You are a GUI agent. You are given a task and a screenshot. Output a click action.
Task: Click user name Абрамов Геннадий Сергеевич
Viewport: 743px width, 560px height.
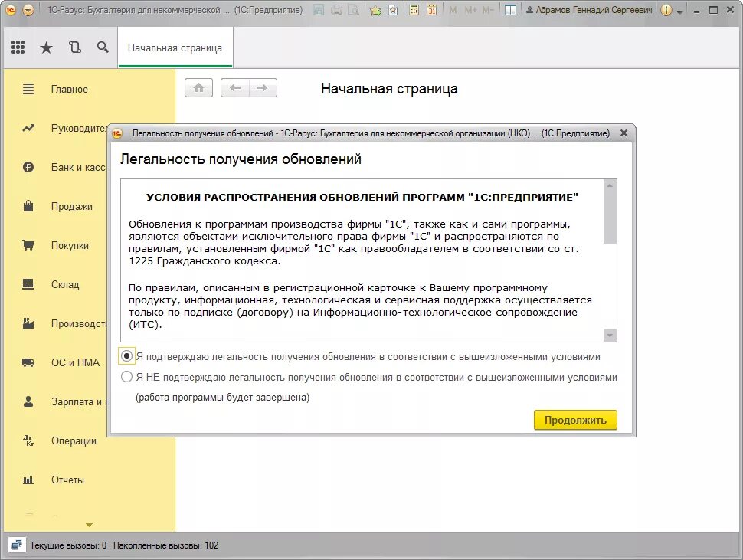(589, 10)
